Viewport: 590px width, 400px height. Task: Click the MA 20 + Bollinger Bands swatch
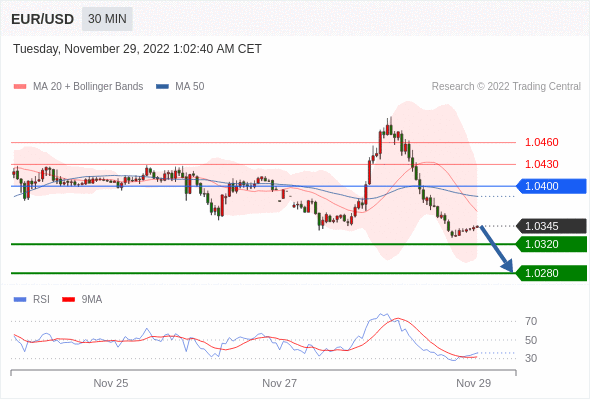point(20,87)
